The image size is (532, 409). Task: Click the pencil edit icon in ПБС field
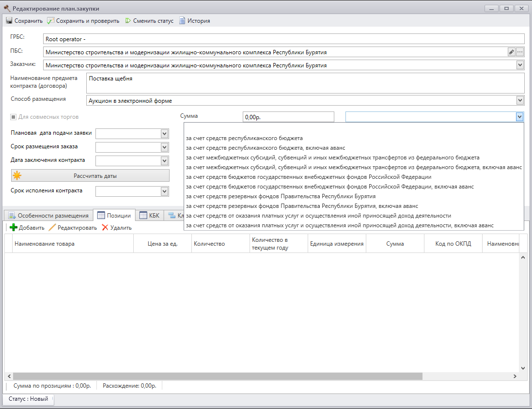[511, 52]
